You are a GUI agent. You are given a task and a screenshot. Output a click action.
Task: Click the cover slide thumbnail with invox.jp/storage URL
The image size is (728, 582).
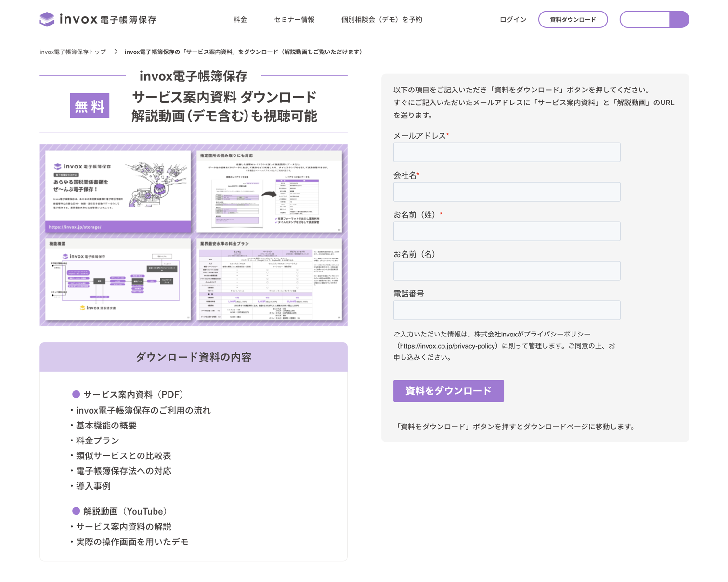(118, 191)
